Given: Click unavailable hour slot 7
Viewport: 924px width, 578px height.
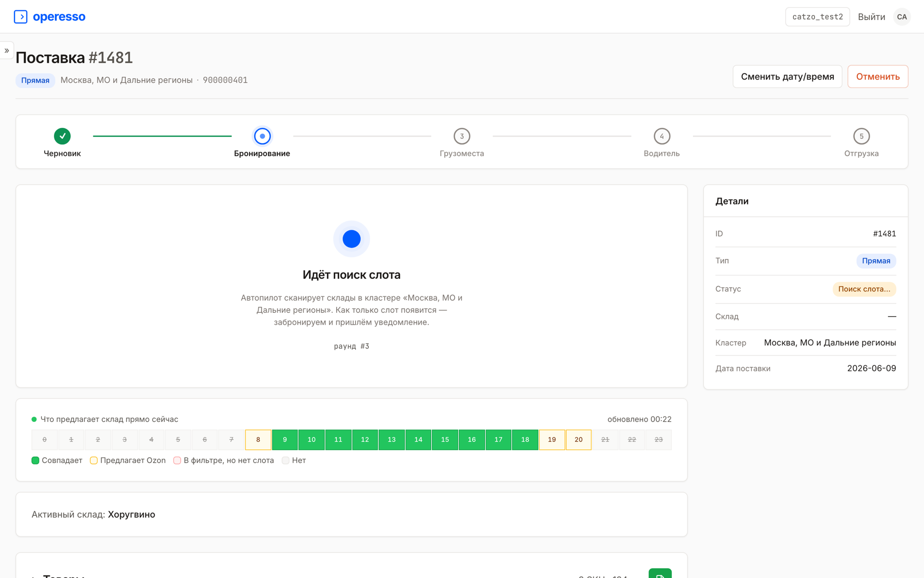Looking at the screenshot, I should click(232, 440).
